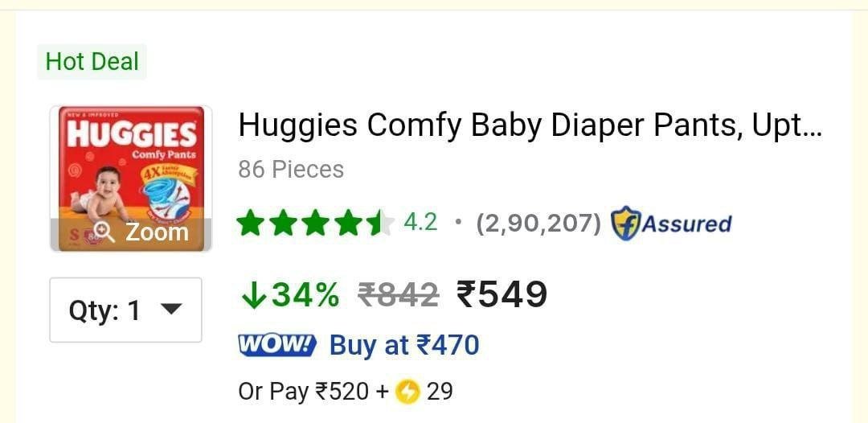Click the green star rating icons
This screenshot has height=423, width=868.
(315, 223)
